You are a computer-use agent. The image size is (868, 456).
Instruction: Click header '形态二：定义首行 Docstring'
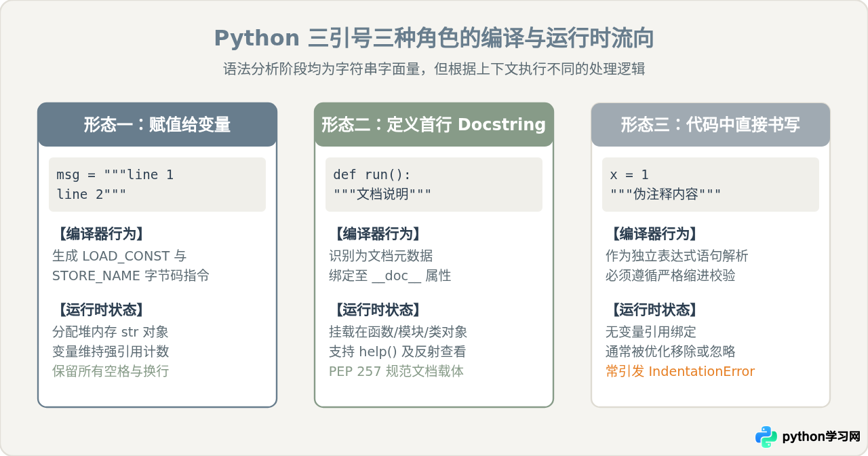click(434, 125)
